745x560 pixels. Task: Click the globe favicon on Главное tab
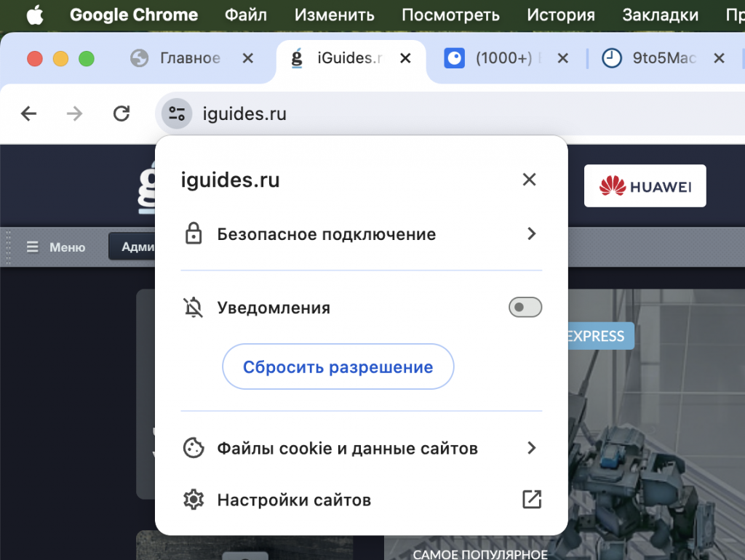[139, 58]
